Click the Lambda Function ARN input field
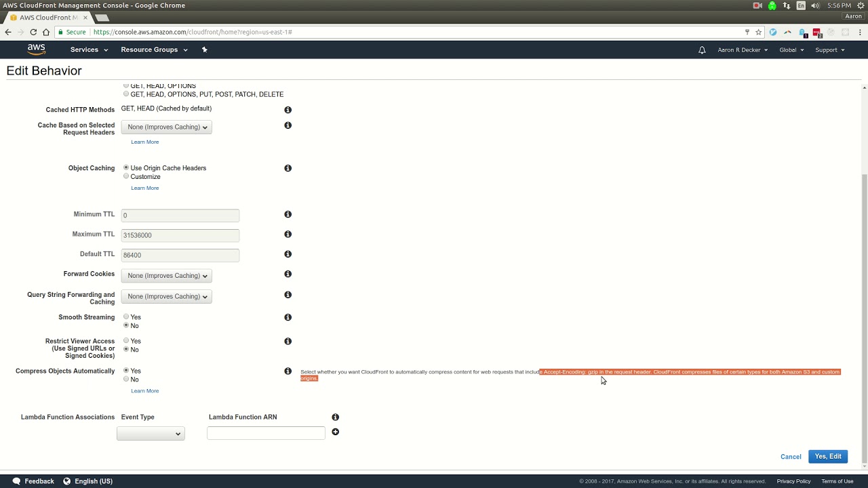This screenshot has height=488, width=868. (x=266, y=432)
